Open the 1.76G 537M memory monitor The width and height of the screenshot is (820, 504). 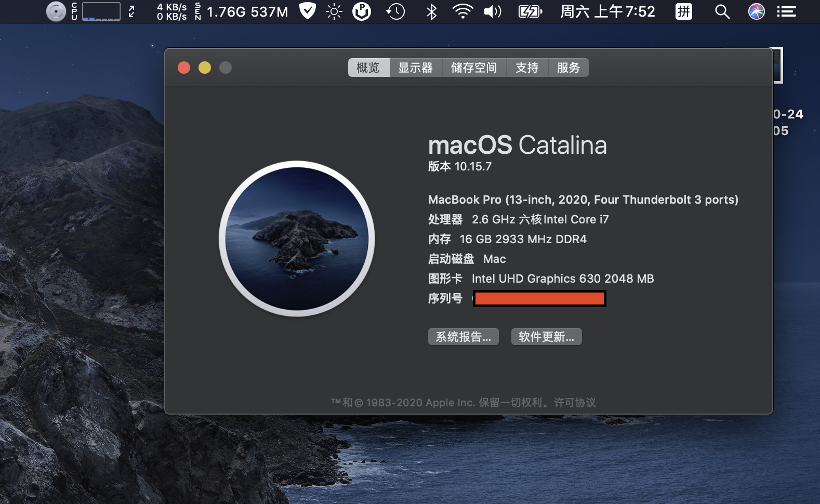coord(247,11)
